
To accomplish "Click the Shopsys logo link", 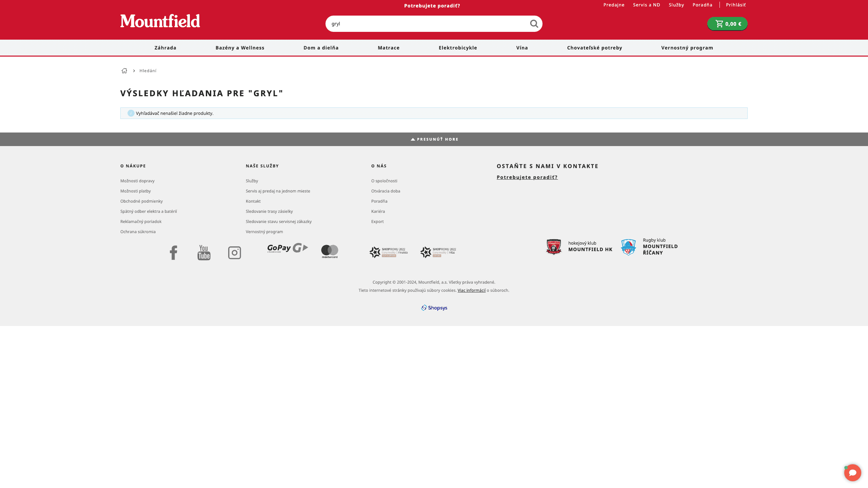I will tap(434, 308).
